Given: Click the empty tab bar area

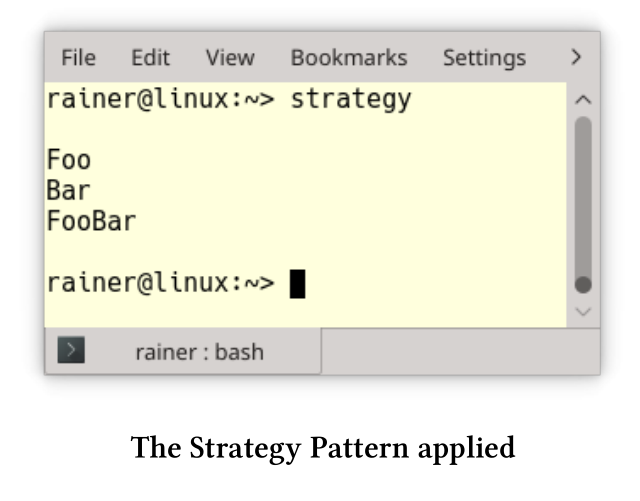Looking at the screenshot, I should pos(460,351).
